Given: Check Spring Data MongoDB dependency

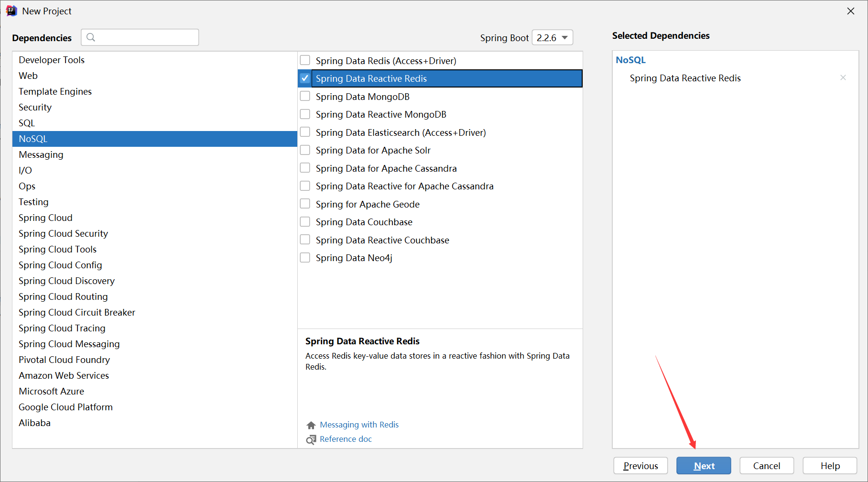Looking at the screenshot, I should [x=305, y=96].
